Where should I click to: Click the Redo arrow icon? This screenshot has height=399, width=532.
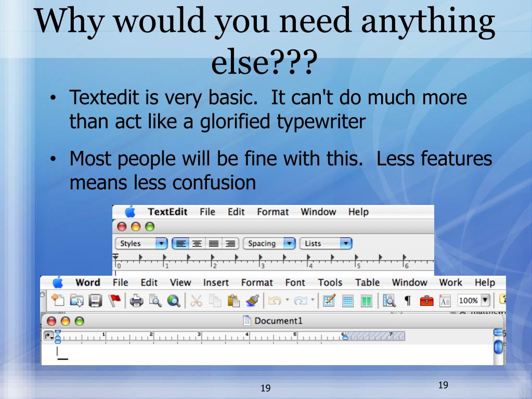click(300, 301)
